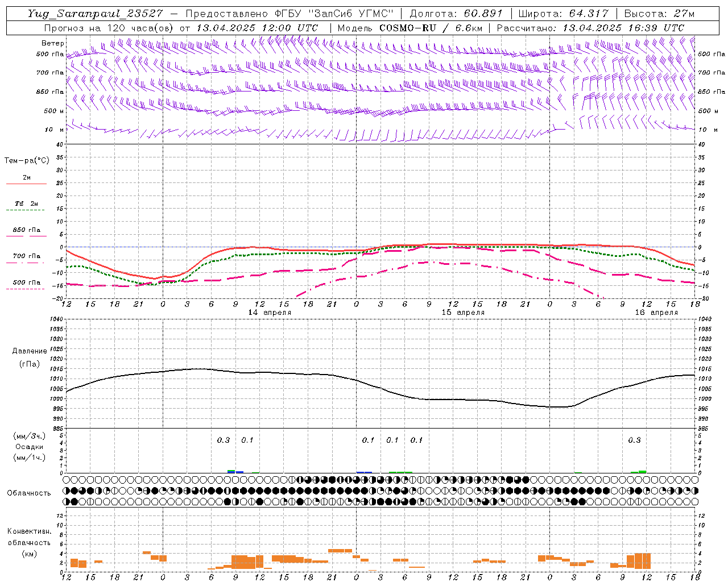Click the Осадки label
The image size is (728, 582).
click(29, 447)
